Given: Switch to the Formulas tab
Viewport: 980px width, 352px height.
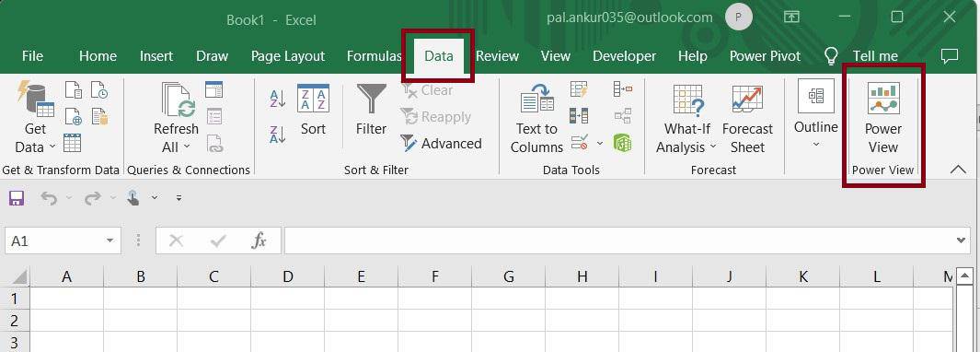Looking at the screenshot, I should coord(374,55).
